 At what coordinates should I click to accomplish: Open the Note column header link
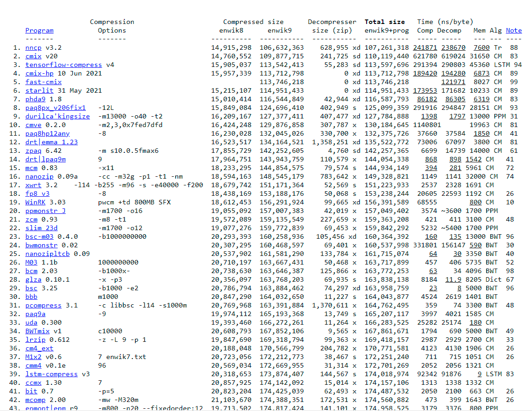pyautogui.click(x=513, y=30)
